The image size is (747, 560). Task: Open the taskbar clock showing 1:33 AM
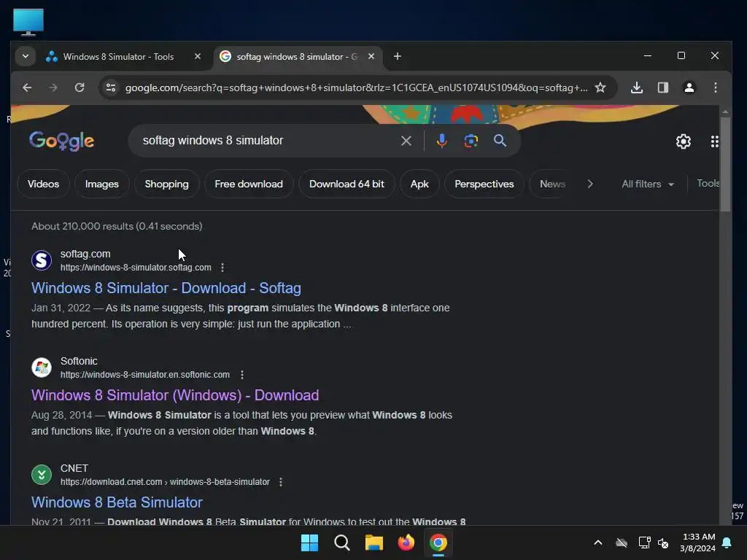698,542
